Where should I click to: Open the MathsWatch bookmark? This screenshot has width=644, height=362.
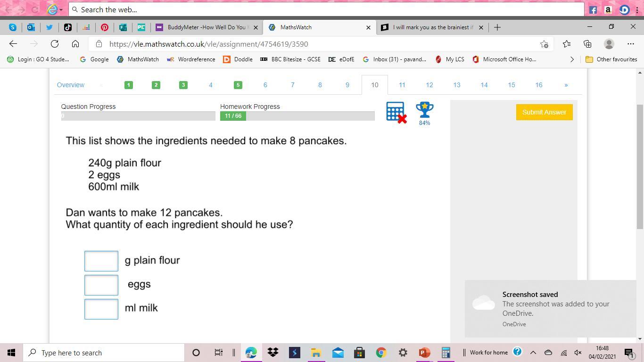pos(138,59)
